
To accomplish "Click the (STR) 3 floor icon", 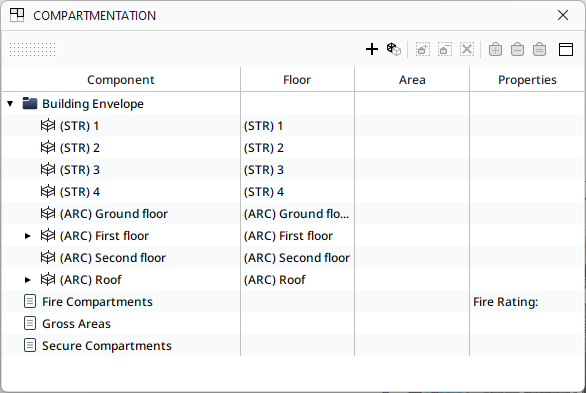I will click(x=48, y=170).
